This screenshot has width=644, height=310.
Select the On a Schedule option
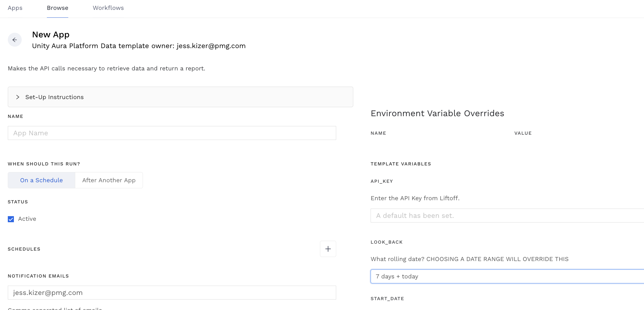click(41, 180)
